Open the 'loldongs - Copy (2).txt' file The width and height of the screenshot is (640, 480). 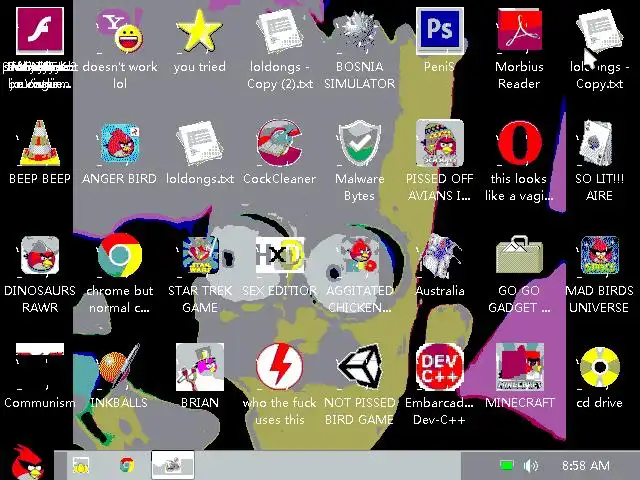[x=280, y=31]
